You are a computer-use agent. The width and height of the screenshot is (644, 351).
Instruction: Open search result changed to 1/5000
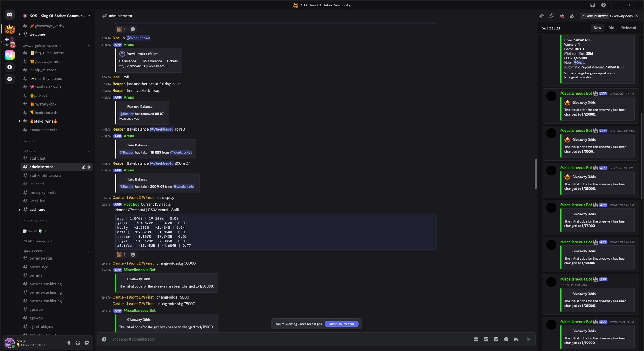[590, 144]
